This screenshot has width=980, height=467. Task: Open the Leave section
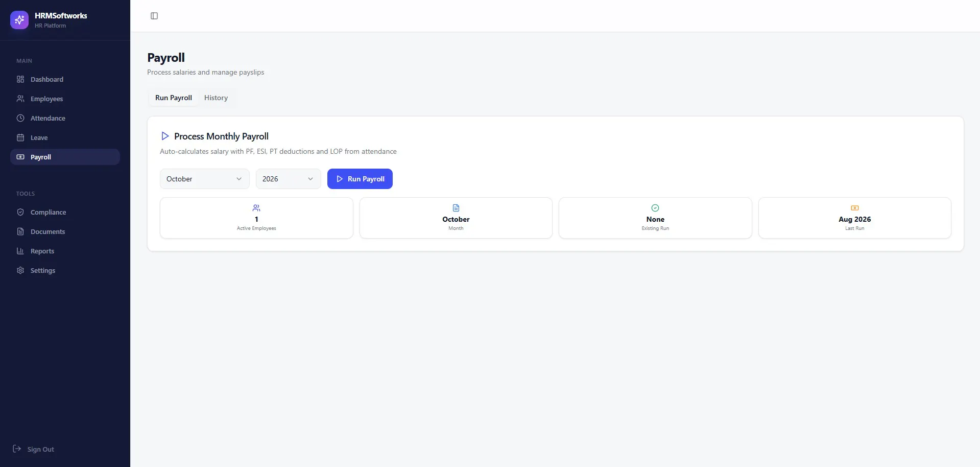pyautogui.click(x=65, y=137)
